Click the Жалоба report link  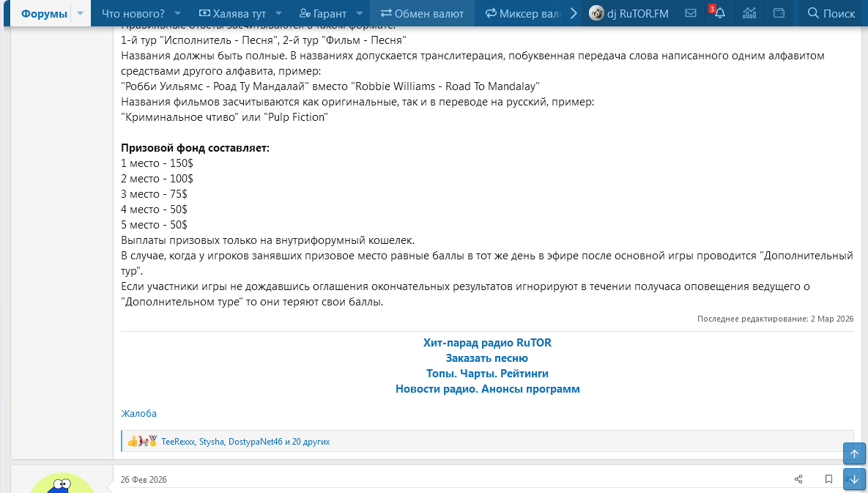point(138,413)
